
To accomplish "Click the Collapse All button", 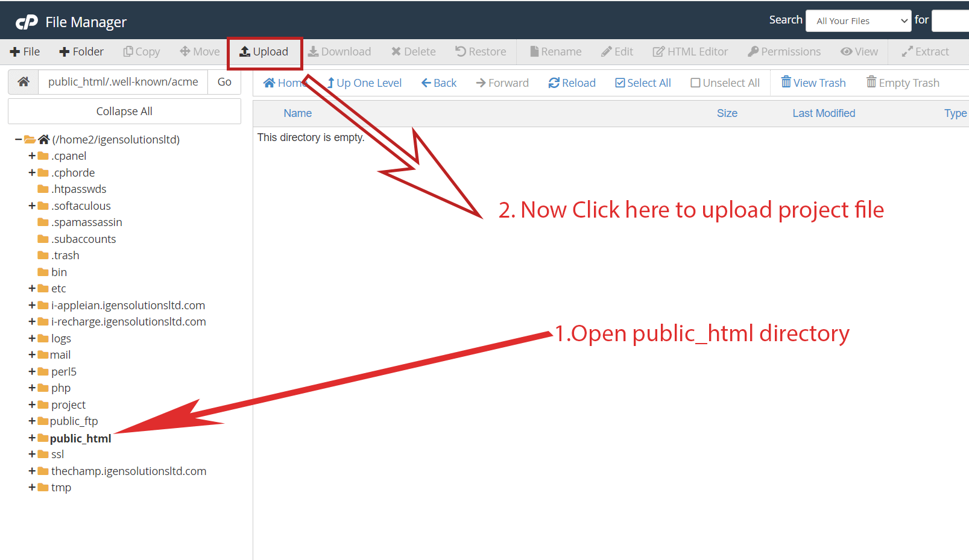I will click(x=124, y=112).
